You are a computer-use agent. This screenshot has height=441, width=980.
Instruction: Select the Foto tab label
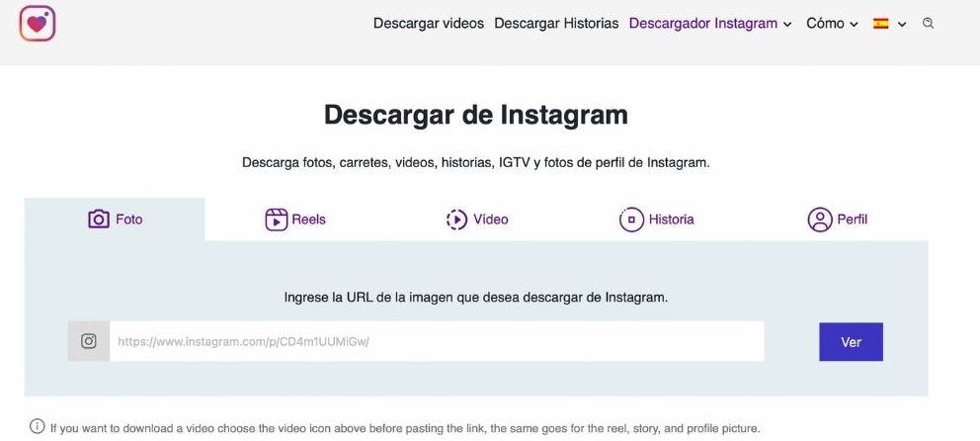(129, 220)
